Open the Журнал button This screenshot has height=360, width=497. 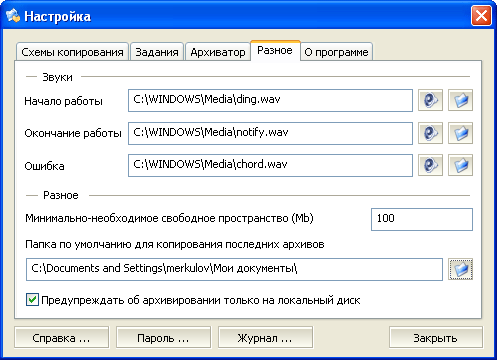pos(265,338)
